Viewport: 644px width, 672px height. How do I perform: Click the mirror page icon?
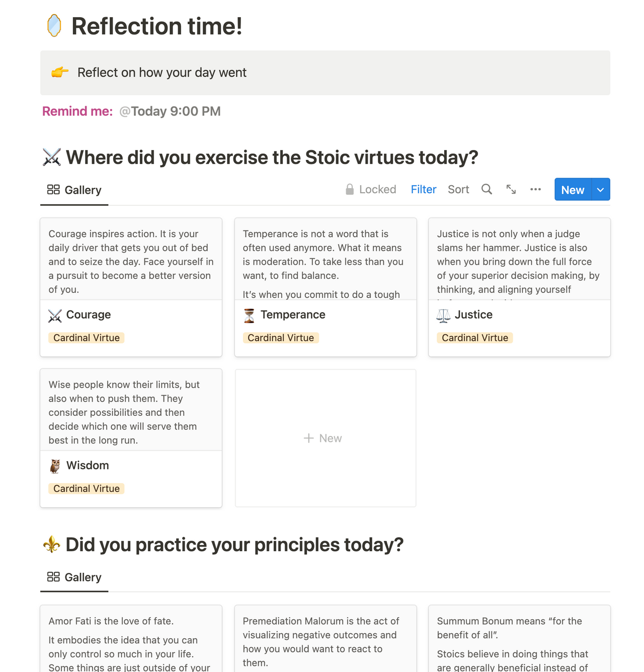(x=54, y=26)
